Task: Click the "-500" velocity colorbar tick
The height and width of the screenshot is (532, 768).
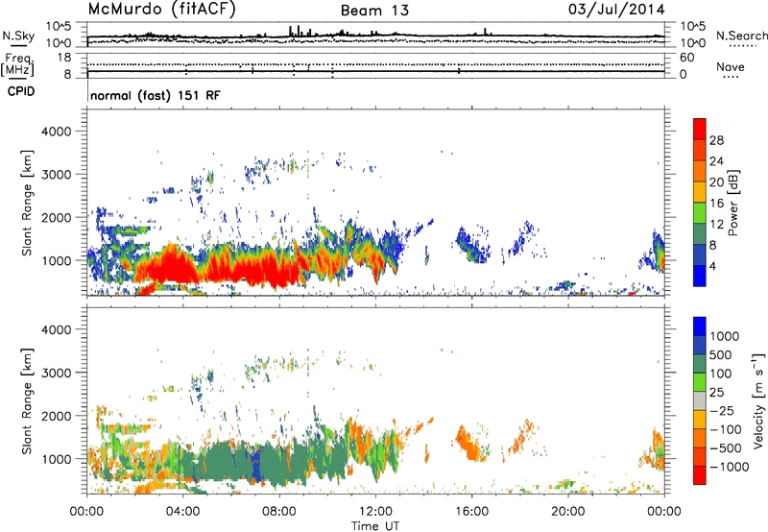Action: tap(726, 447)
